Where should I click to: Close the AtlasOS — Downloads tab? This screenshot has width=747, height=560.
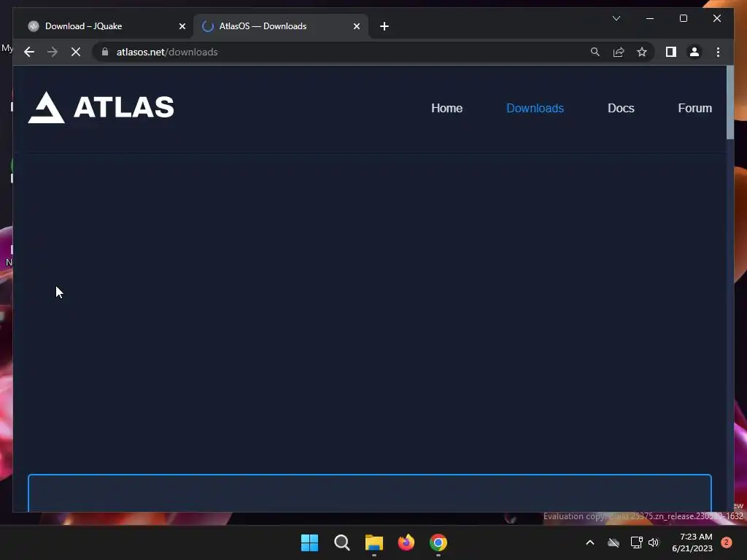[x=356, y=26]
